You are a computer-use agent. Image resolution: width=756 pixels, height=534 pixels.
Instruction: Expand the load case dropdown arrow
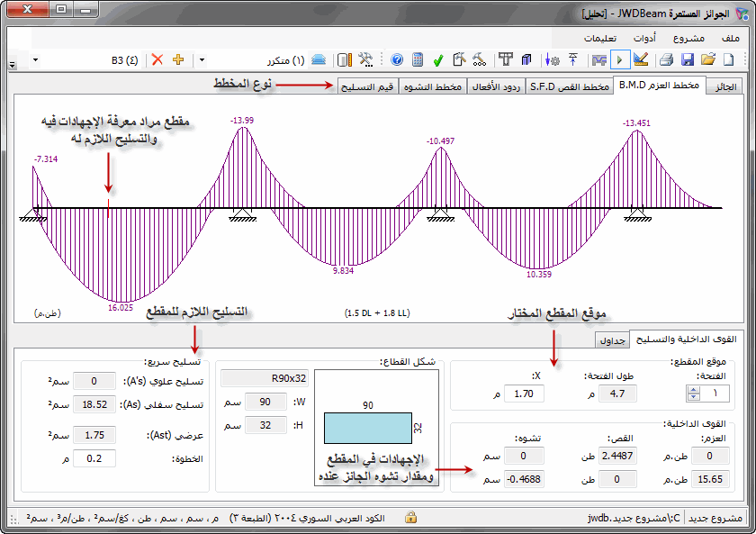point(202,60)
